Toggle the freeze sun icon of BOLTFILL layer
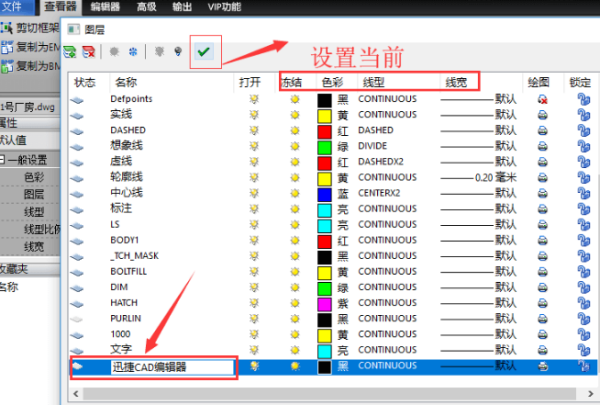Image resolution: width=600 pixels, height=405 pixels. pyautogui.click(x=295, y=272)
